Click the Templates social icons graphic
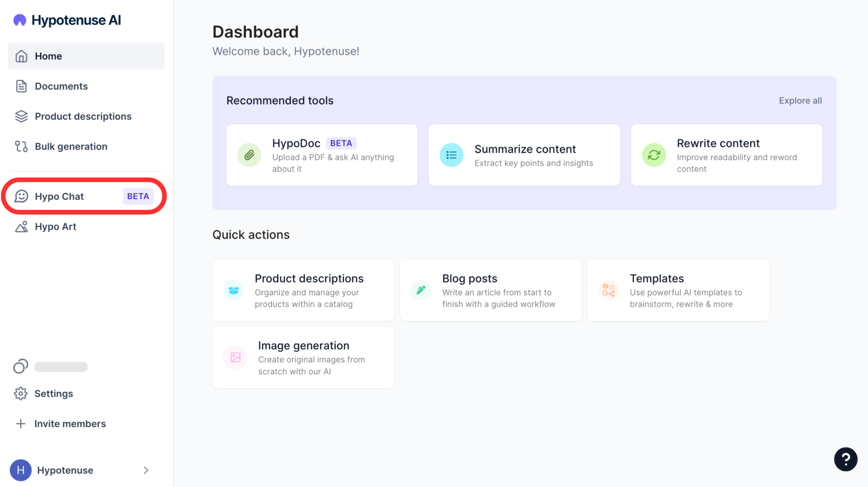This screenshot has width=868, height=487. [608, 290]
